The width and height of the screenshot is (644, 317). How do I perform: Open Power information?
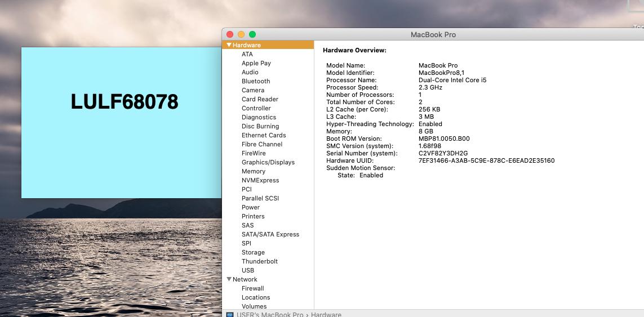pyautogui.click(x=251, y=207)
